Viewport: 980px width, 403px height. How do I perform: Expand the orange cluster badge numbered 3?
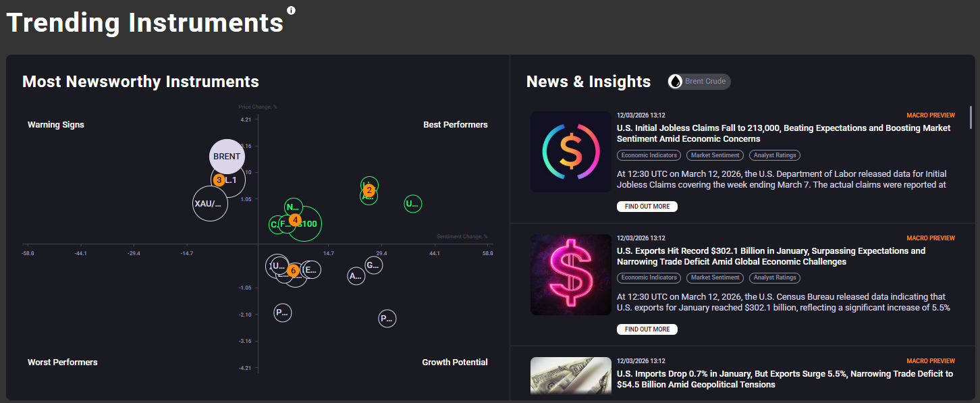(219, 180)
